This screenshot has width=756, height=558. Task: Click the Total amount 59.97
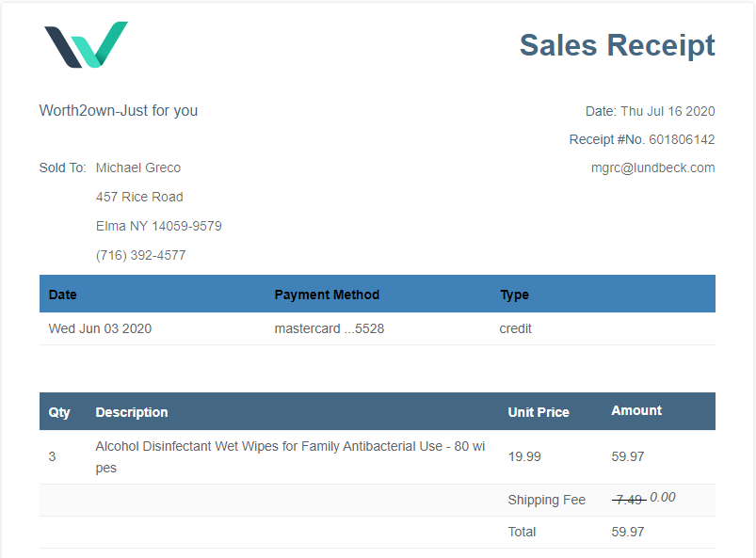(x=628, y=532)
